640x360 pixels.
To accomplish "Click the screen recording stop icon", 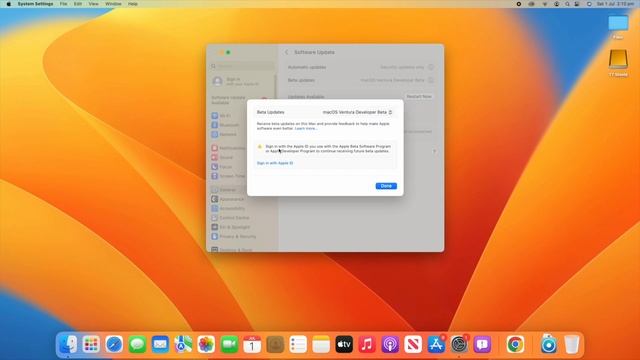I will (x=519, y=4).
